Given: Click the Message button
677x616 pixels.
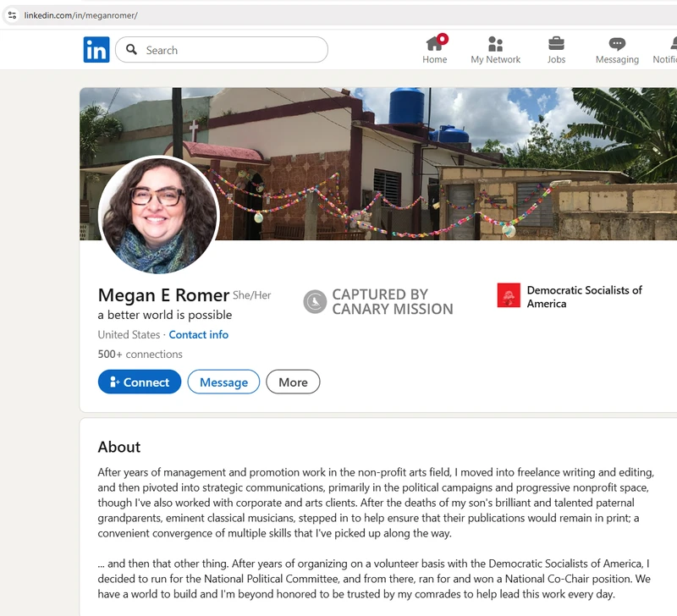Looking at the screenshot, I should [223, 382].
